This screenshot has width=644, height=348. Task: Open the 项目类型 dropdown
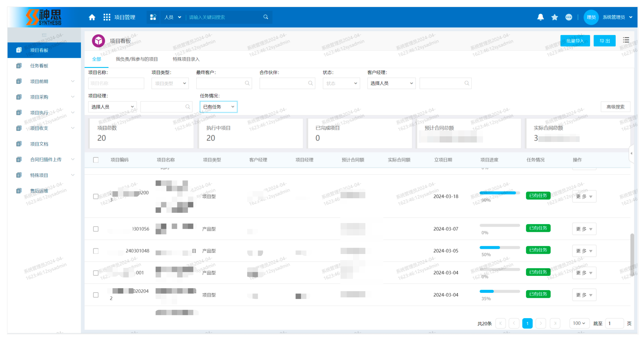tap(170, 83)
